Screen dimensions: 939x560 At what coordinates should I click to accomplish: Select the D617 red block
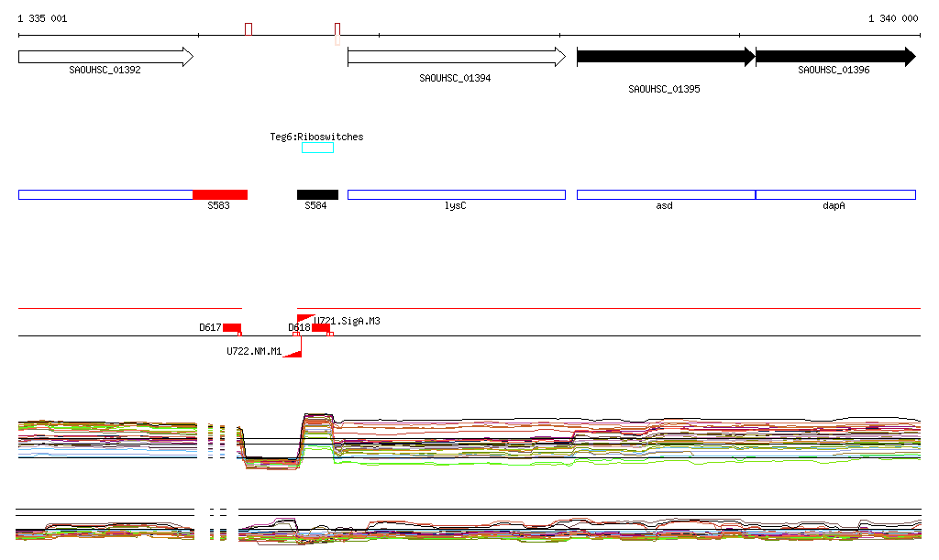point(232,327)
